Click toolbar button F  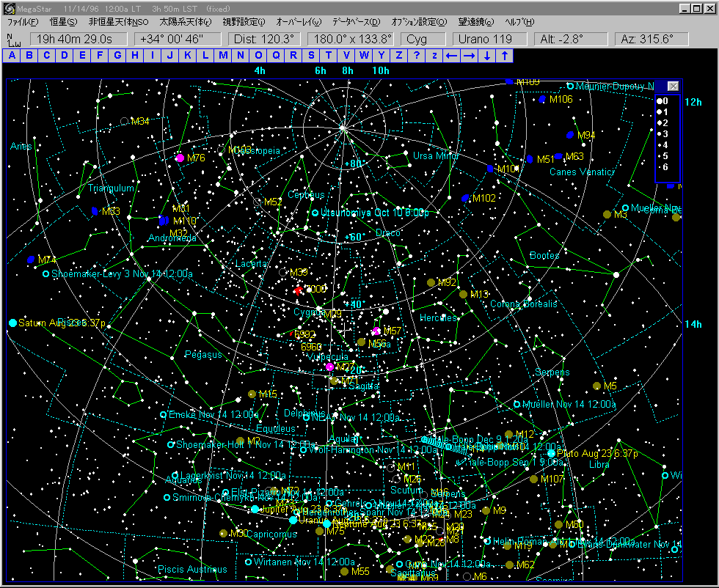click(x=100, y=56)
